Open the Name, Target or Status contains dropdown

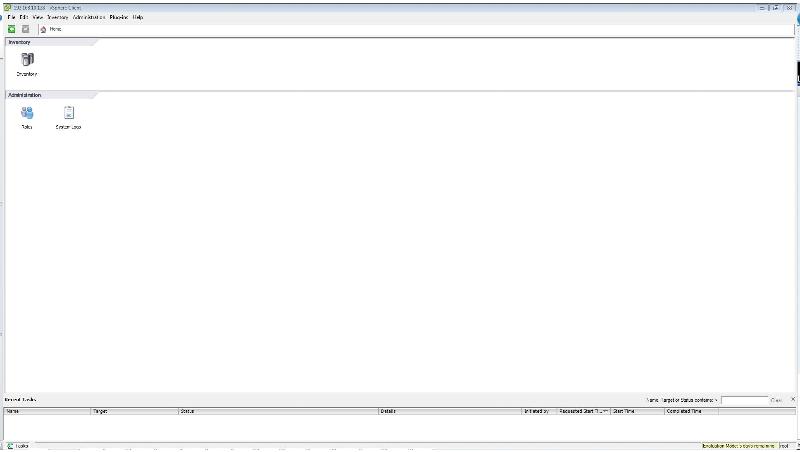tap(682, 400)
